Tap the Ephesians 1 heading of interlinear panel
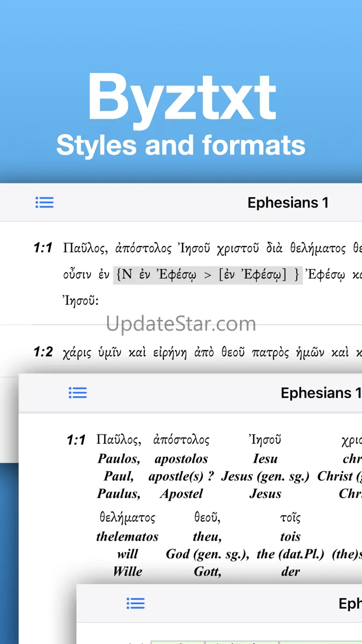The image size is (362, 644). click(x=320, y=393)
